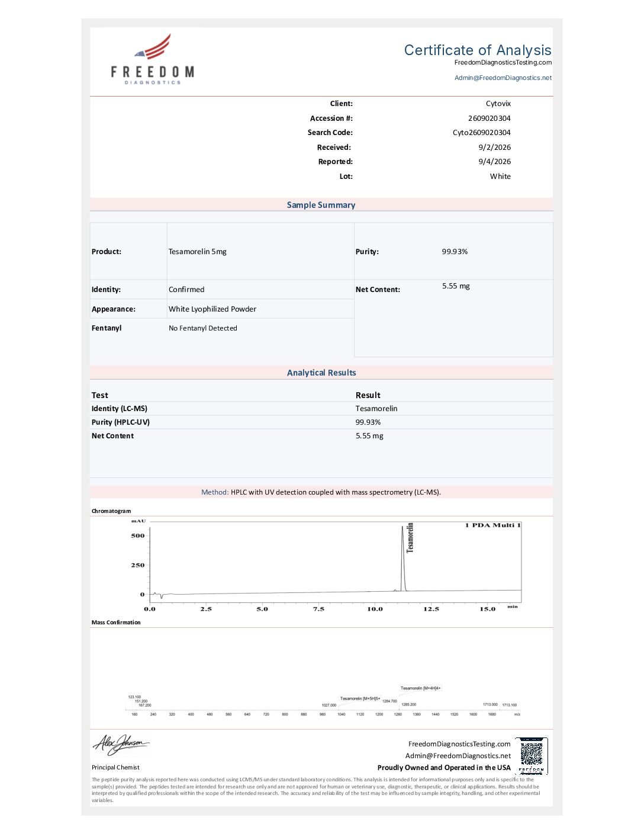Select search code Cyto2609020304

482,133
